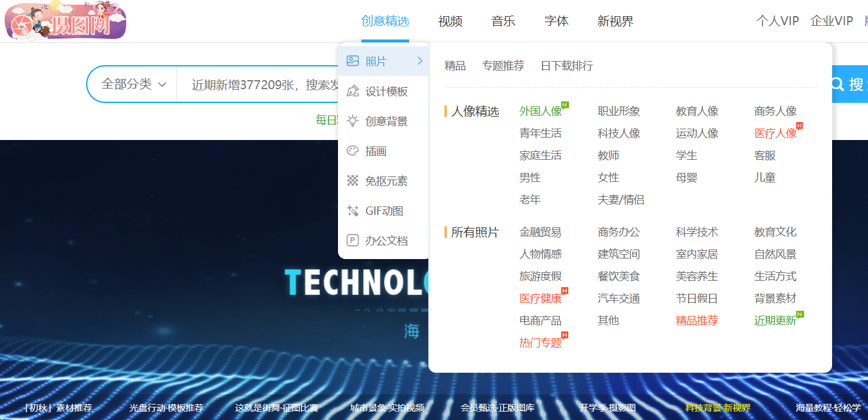This screenshot has width=868, height=420.
Task: Open 青年生活 category
Action: pyautogui.click(x=541, y=133)
